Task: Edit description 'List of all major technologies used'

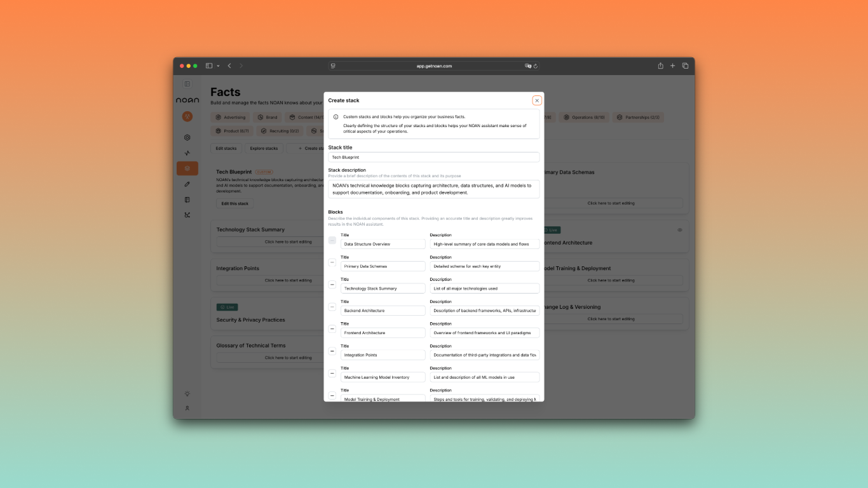Action: (x=485, y=288)
